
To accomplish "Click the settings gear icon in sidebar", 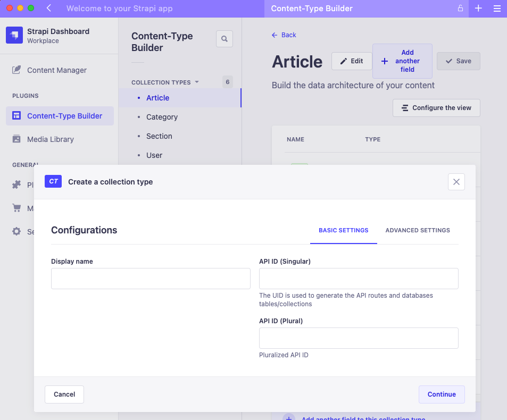I will (16, 231).
